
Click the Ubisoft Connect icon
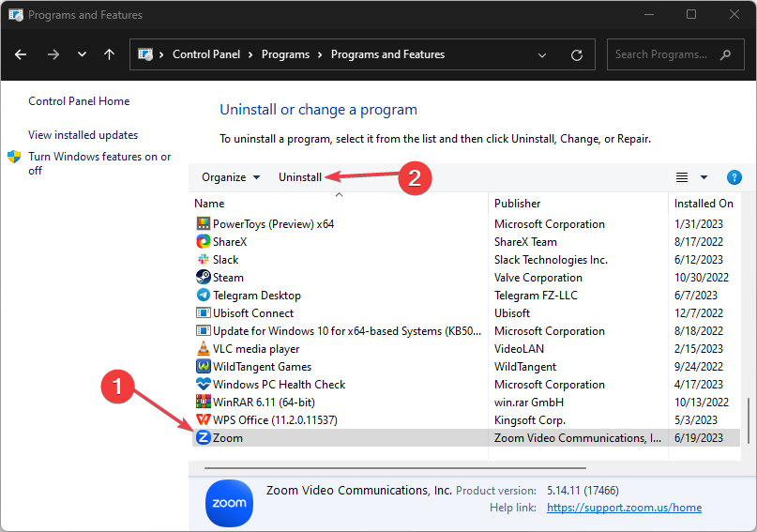click(204, 312)
